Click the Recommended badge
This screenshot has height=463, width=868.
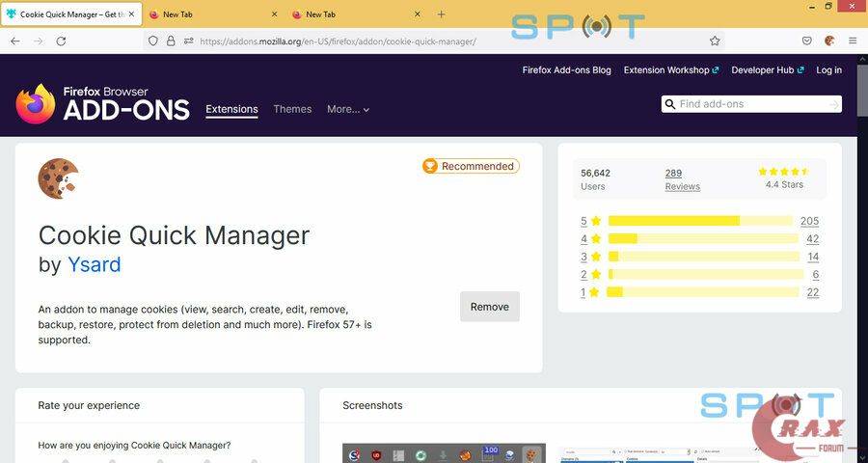471,166
